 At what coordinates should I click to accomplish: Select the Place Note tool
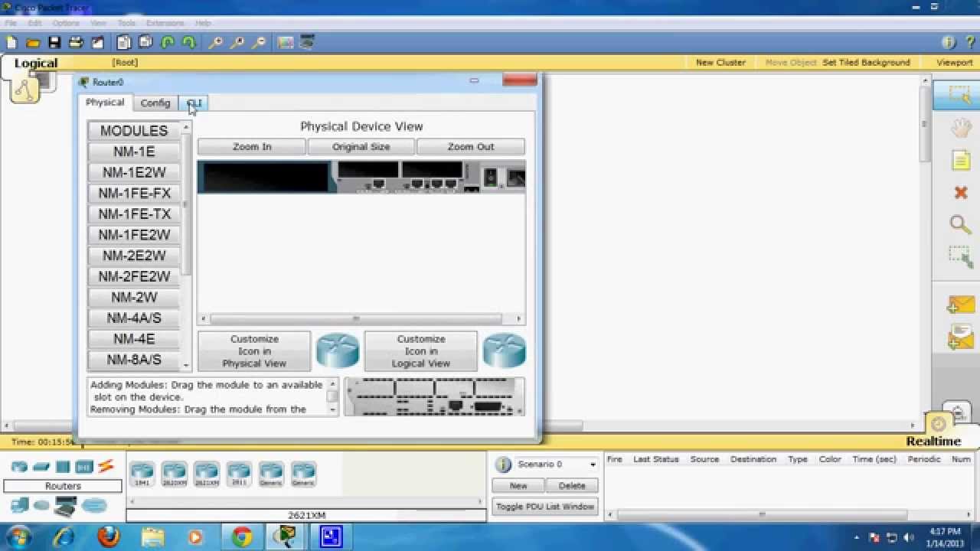pos(960,160)
